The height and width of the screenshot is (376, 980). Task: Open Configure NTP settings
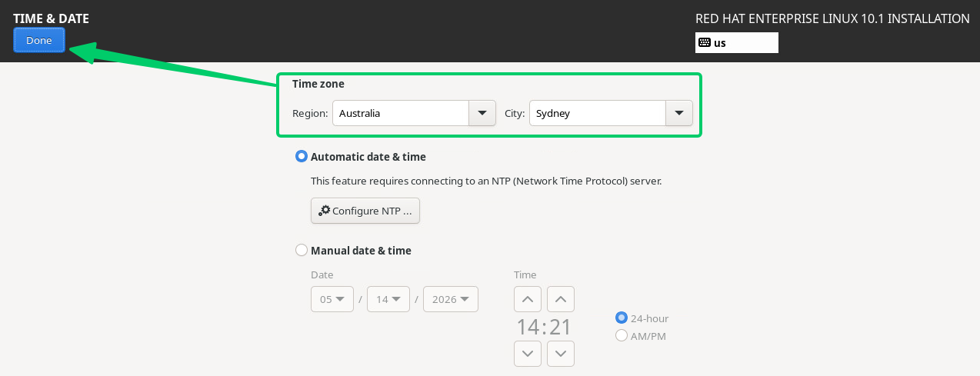click(x=365, y=211)
